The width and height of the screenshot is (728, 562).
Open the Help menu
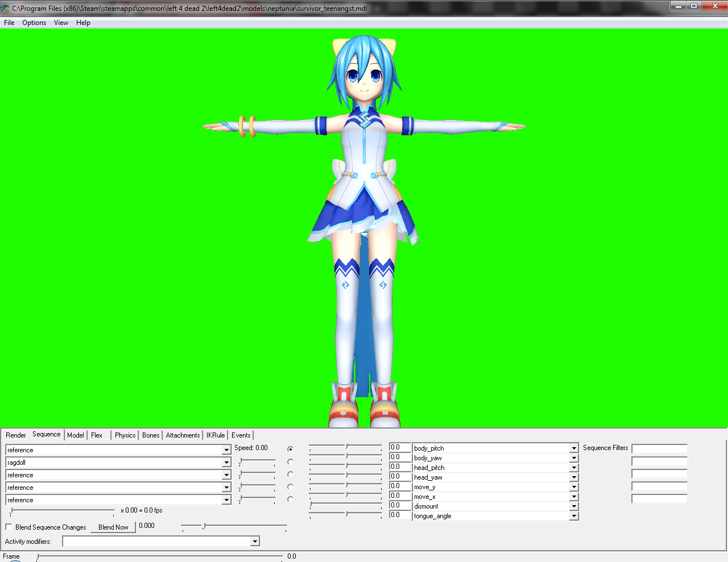[x=83, y=23]
